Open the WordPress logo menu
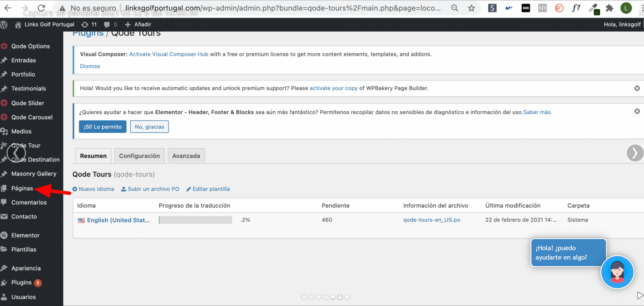 4,25
